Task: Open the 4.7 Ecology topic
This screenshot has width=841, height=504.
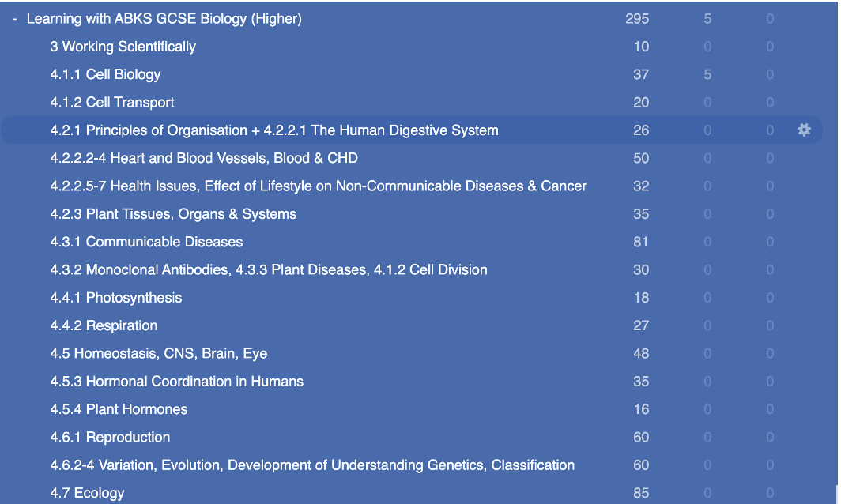Action: [x=87, y=492]
